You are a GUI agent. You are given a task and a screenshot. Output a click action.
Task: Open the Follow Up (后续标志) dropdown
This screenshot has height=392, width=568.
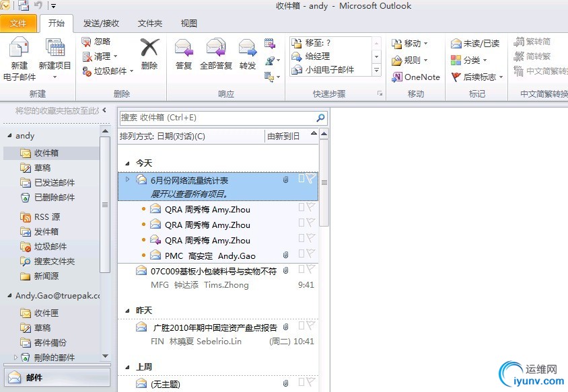click(x=477, y=77)
